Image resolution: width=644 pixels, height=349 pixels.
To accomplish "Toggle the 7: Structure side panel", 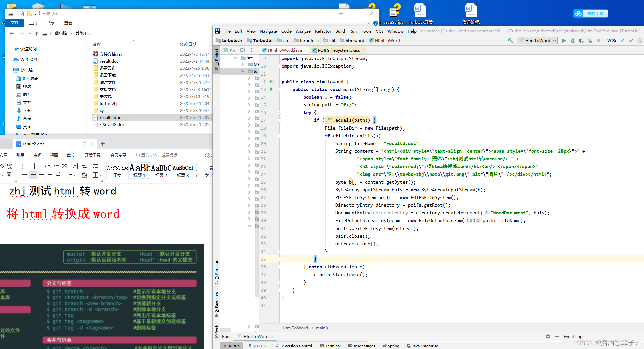I will point(217,271).
